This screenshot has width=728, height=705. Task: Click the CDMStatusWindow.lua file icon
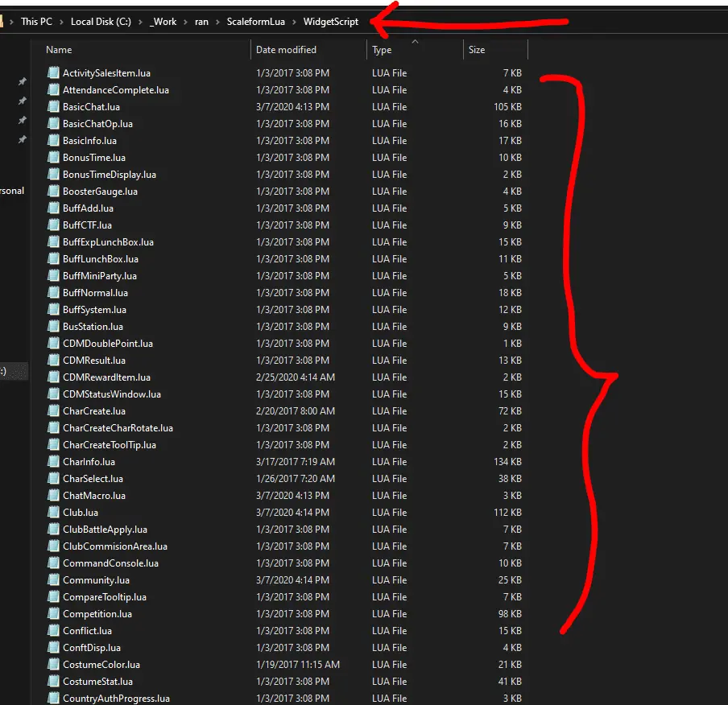click(54, 394)
